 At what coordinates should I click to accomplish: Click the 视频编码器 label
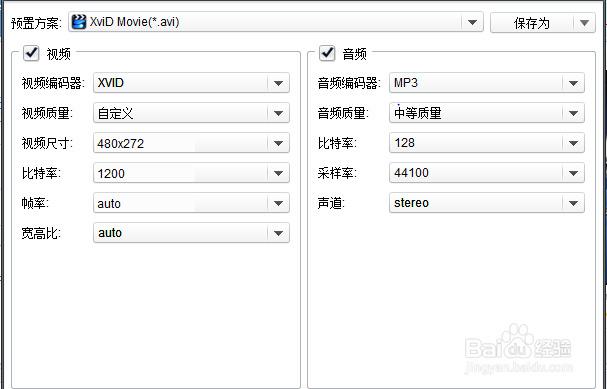(53, 83)
